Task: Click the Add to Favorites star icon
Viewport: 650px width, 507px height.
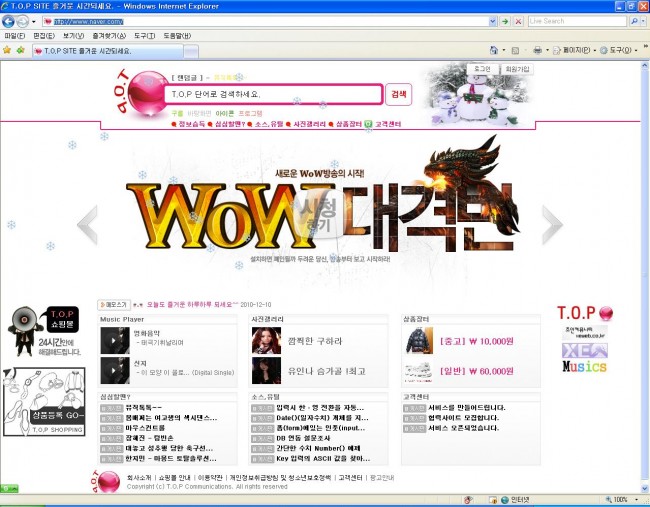Action: [20, 50]
